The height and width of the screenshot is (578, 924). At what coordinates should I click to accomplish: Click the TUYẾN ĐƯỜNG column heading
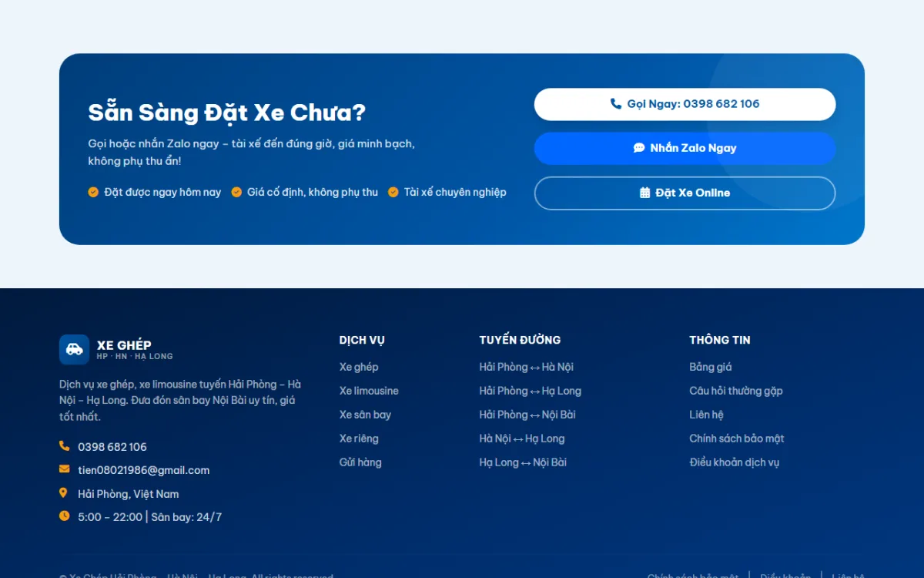(520, 340)
